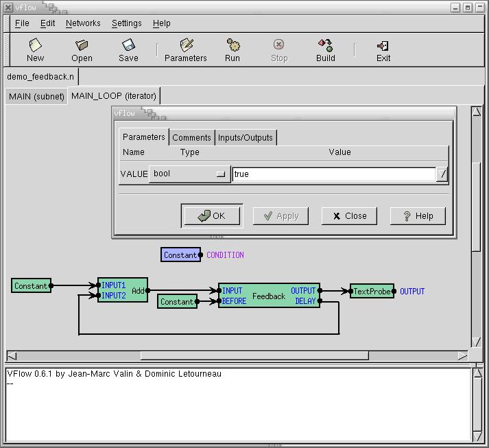Click the horizontal scrollbar thumb

(x=254, y=356)
